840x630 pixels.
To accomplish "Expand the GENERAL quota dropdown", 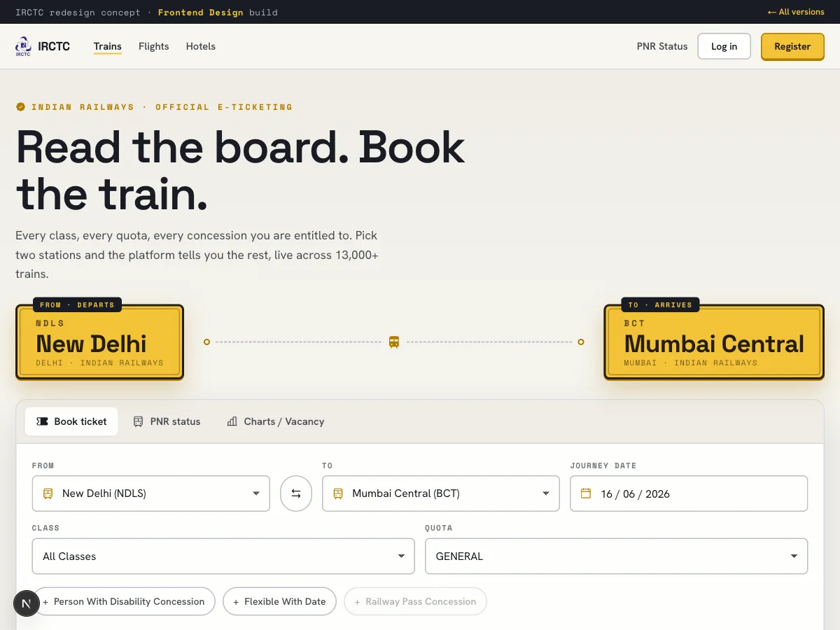I will point(616,556).
